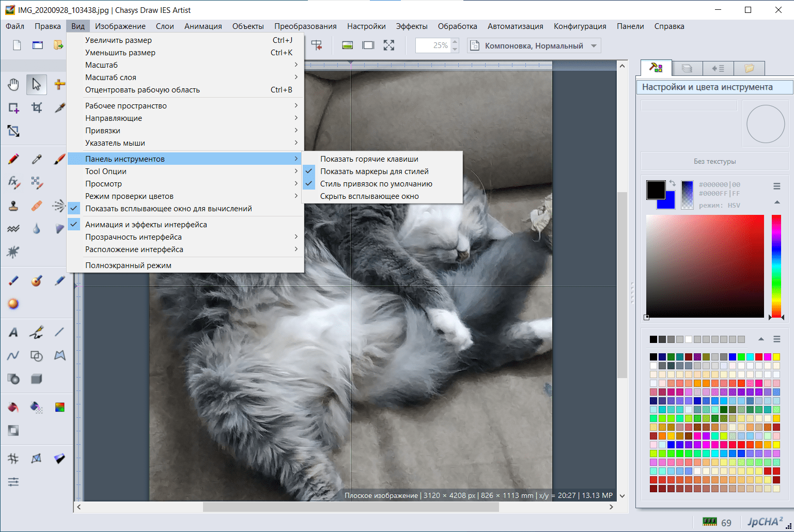This screenshot has width=794, height=532.
Task: Uncheck Анимация и эффекты интерфейса
Action: [x=185, y=225]
